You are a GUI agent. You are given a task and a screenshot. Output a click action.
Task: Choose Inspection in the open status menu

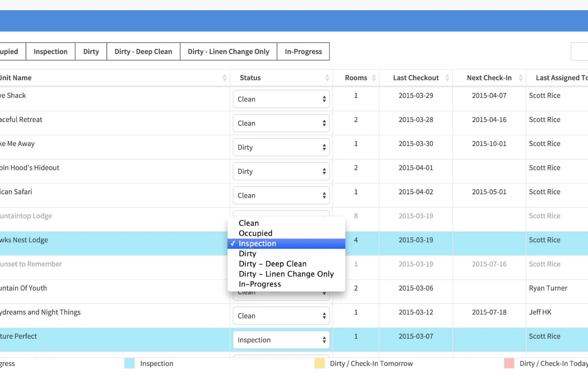tap(286, 244)
